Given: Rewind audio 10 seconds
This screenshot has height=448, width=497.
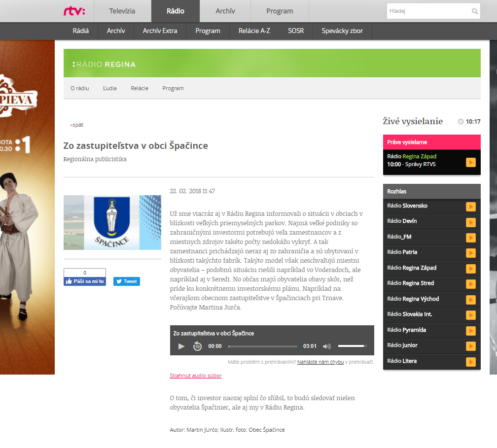Looking at the screenshot, I should 197,346.
